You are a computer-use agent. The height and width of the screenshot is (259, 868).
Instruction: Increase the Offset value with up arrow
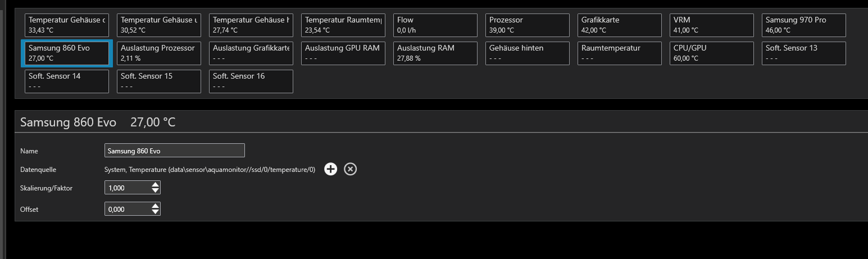click(156, 206)
